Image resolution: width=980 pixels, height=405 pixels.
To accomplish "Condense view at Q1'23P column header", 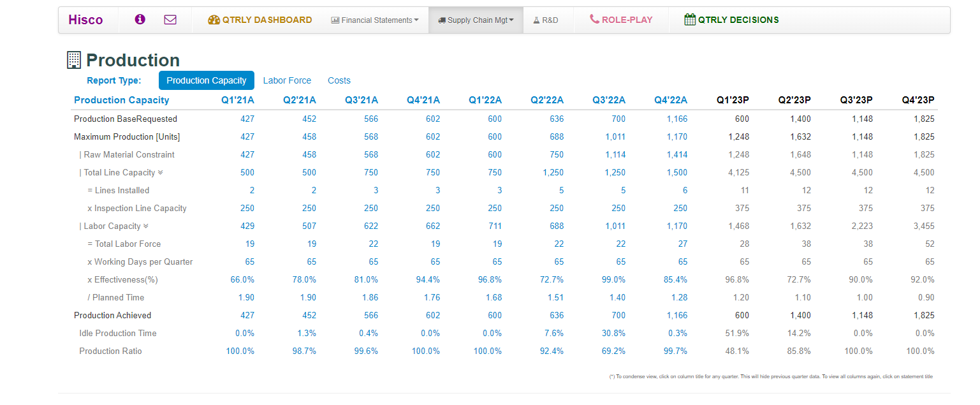I will pos(733,100).
